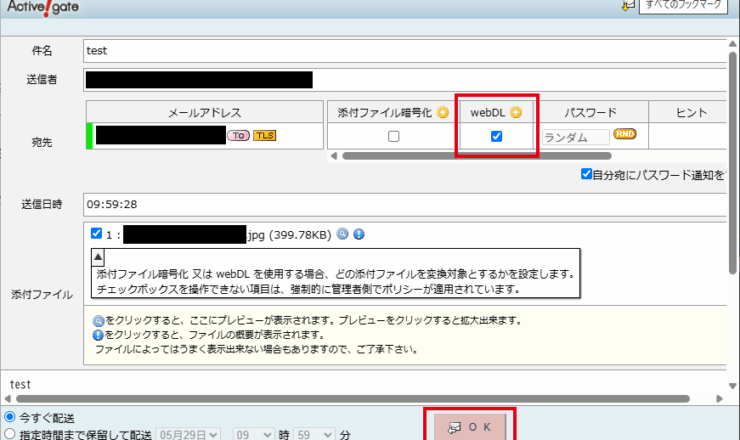This screenshot has height=440, width=740.
Task: Click the orange icon beside 添付ファイル暗号化
Action: point(443,112)
